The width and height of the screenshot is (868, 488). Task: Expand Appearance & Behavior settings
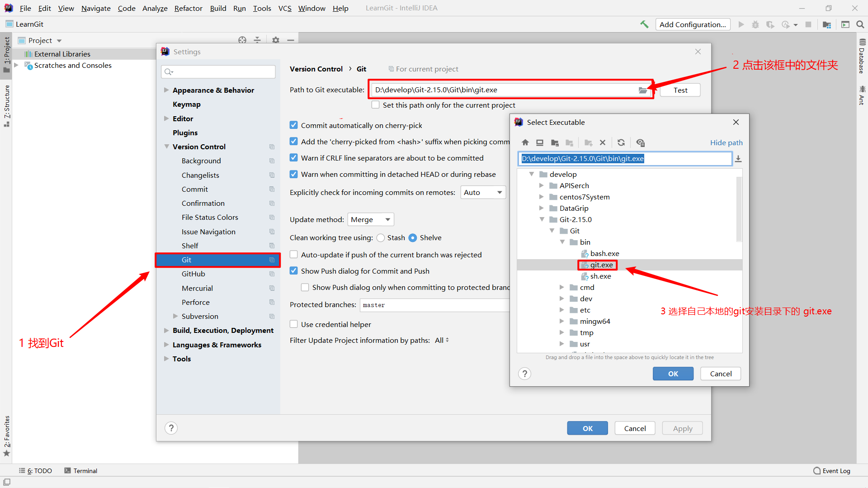click(166, 90)
